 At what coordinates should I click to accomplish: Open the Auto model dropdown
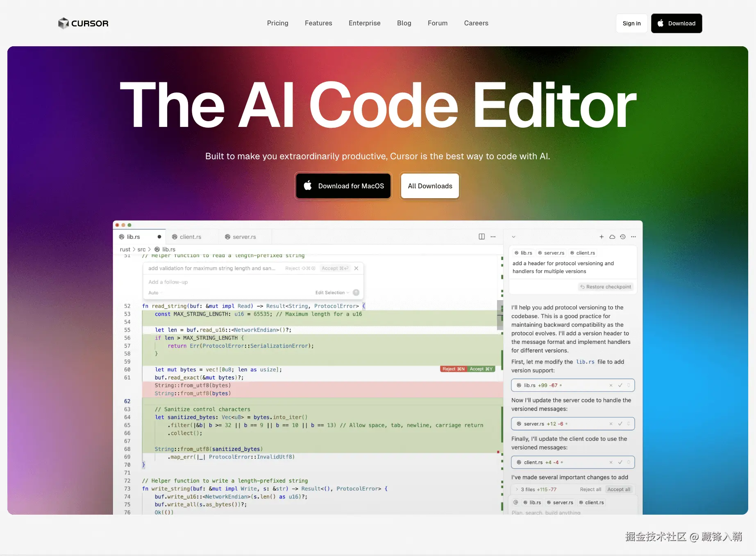tap(155, 293)
